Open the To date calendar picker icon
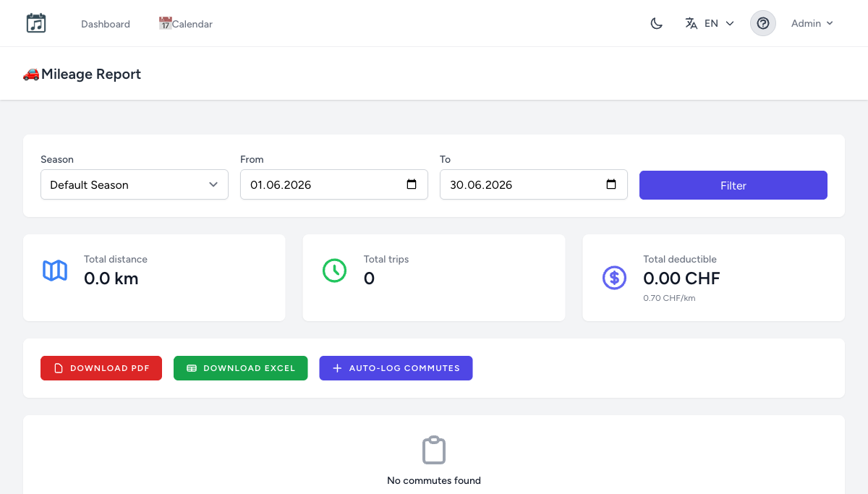The image size is (868, 494). click(611, 184)
